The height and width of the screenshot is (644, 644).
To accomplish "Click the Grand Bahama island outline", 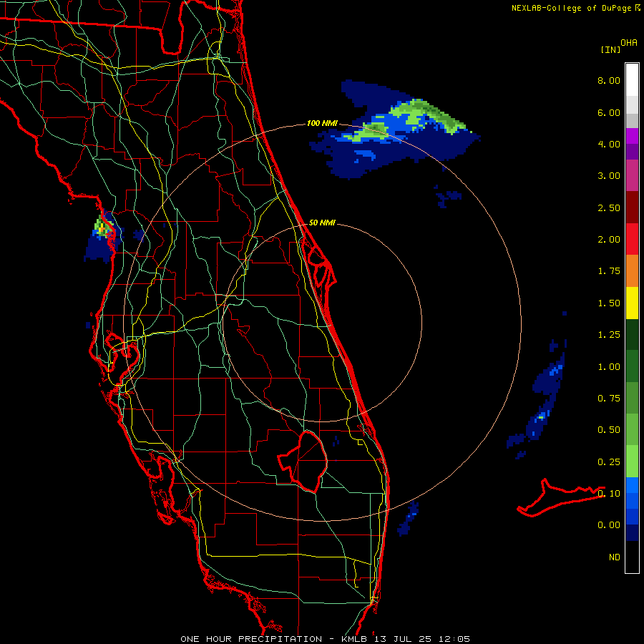I will point(560,498).
